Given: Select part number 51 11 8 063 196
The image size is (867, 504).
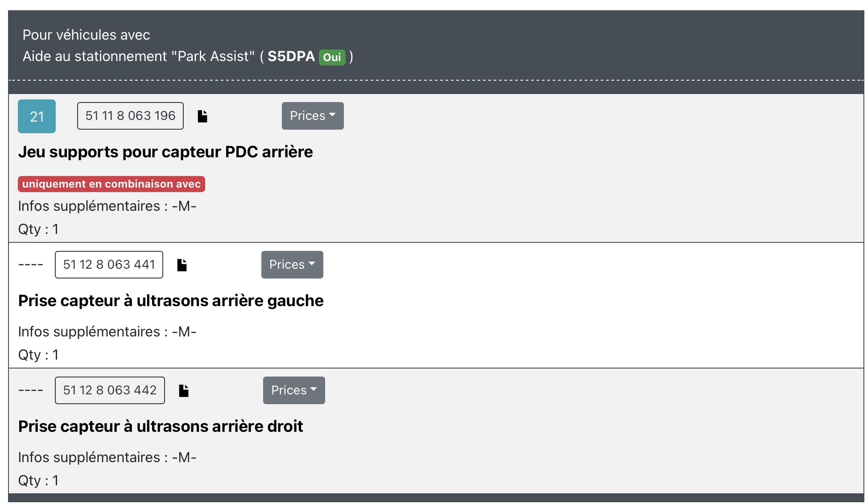Looking at the screenshot, I should (x=130, y=116).
